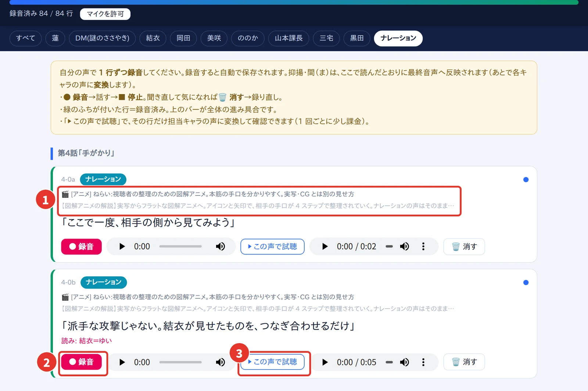Mute the first audio player in row 4-0a
This screenshot has width=588, height=391.
pos(220,247)
